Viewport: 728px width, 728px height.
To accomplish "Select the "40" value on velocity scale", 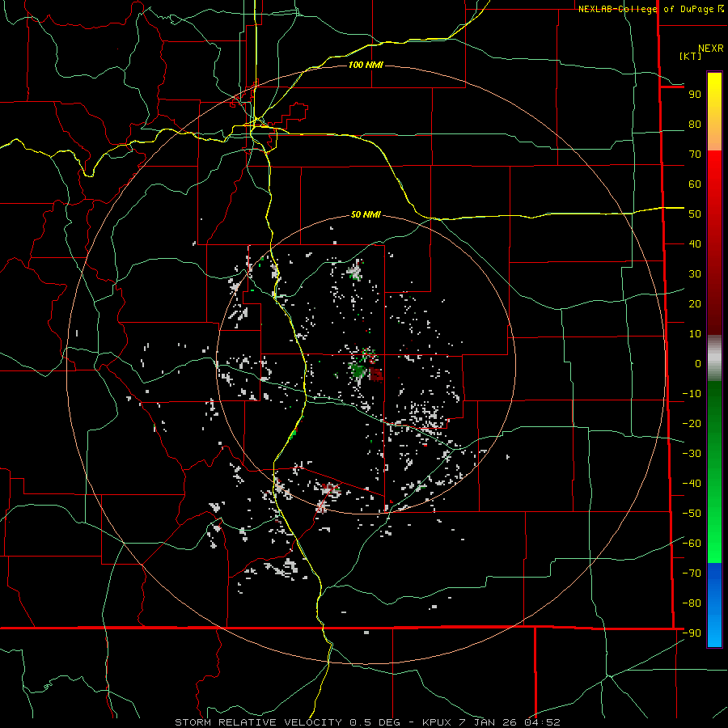I will [695, 244].
